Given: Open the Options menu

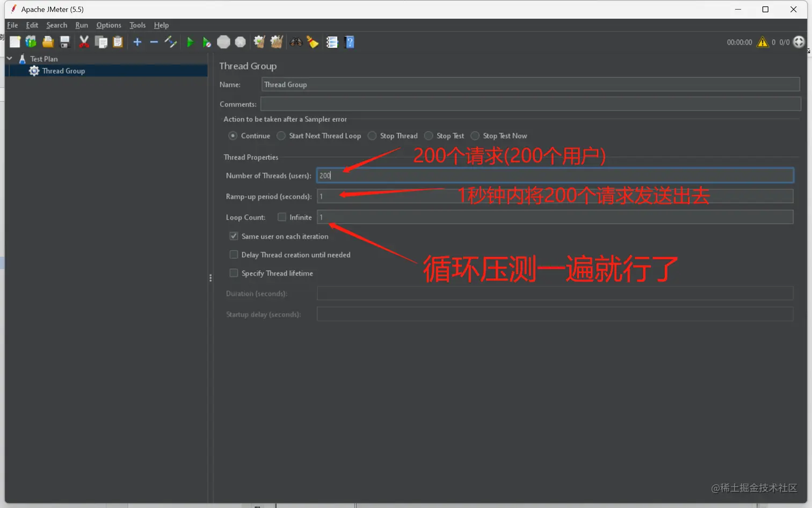Looking at the screenshot, I should [108, 25].
